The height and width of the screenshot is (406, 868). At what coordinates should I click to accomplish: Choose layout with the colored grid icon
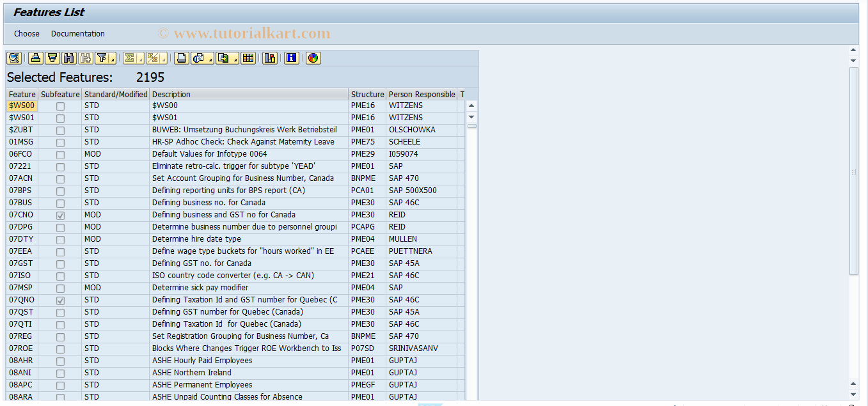[248, 58]
